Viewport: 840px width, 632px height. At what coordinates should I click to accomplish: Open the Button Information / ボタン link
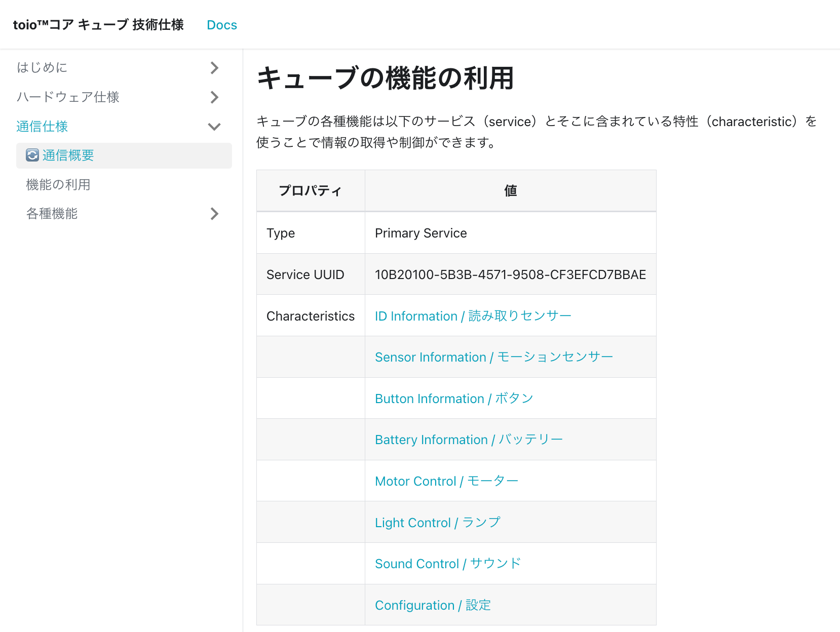pyautogui.click(x=453, y=399)
